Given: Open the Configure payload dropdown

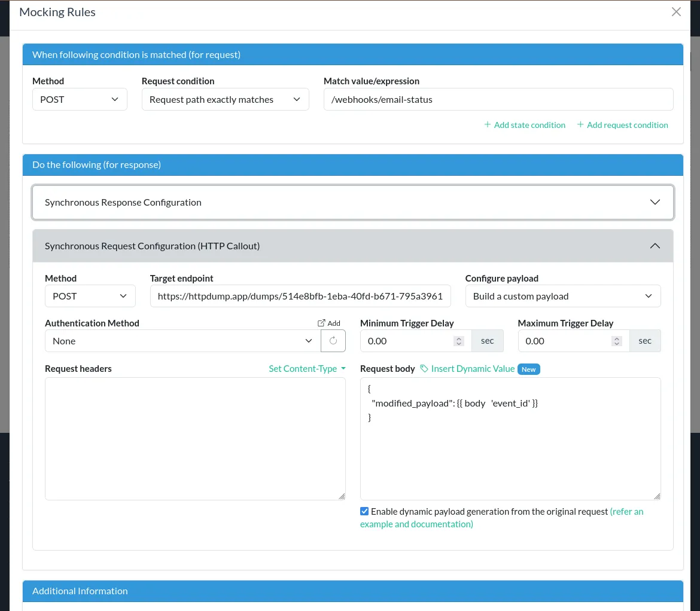Looking at the screenshot, I should 562,296.
